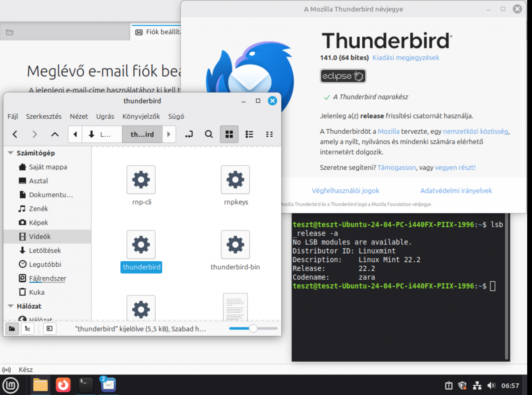Click the Letöltések path button
The width and height of the screenshot is (532, 395).
(102, 134)
